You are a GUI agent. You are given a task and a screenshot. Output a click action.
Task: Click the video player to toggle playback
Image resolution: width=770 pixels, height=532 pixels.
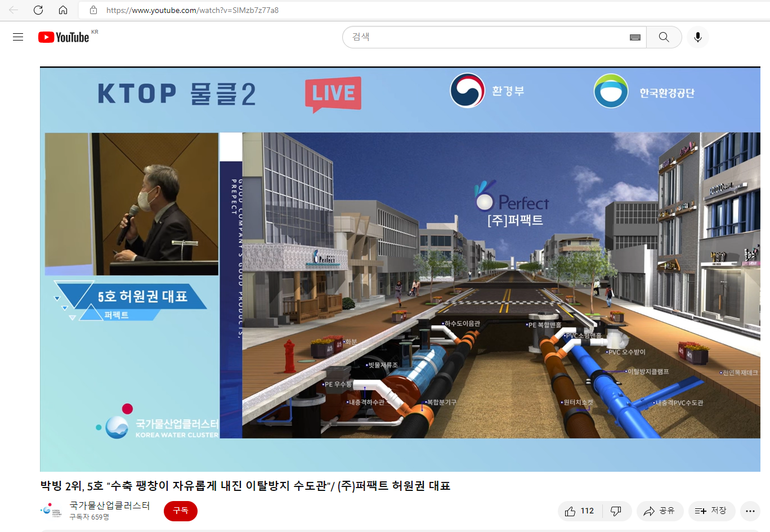point(400,269)
